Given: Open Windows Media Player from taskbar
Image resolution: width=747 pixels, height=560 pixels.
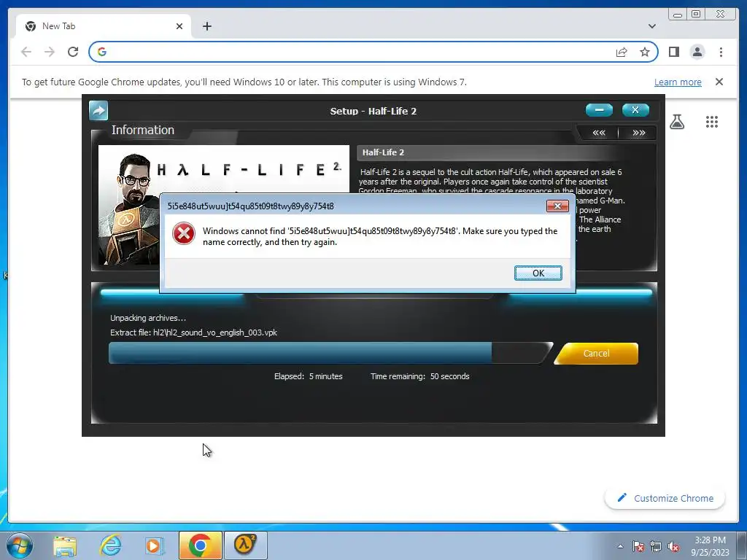Looking at the screenshot, I should tap(154, 545).
